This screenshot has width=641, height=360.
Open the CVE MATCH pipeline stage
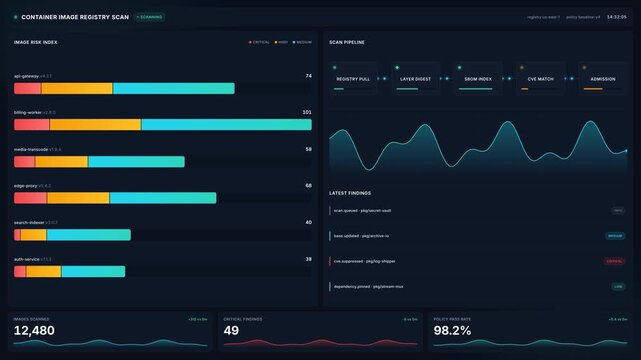point(540,78)
